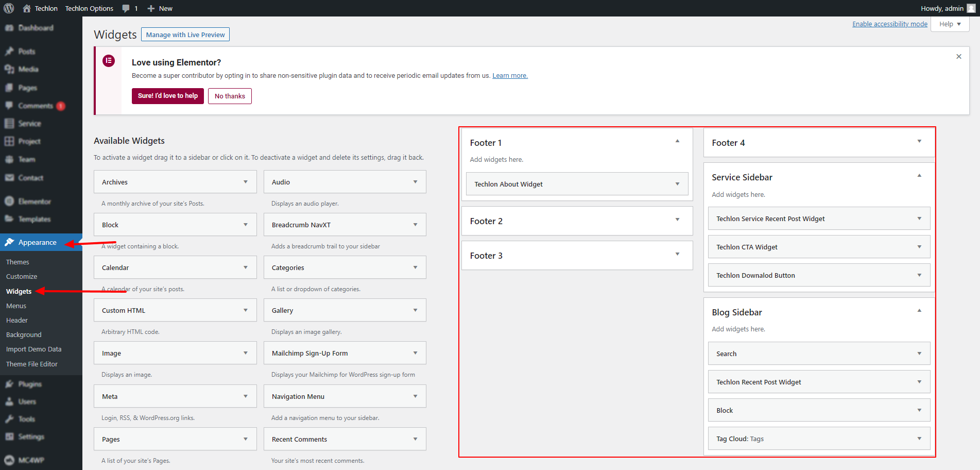Go to Themes under Appearance
This screenshot has height=470, width=980.
point(18,262)
